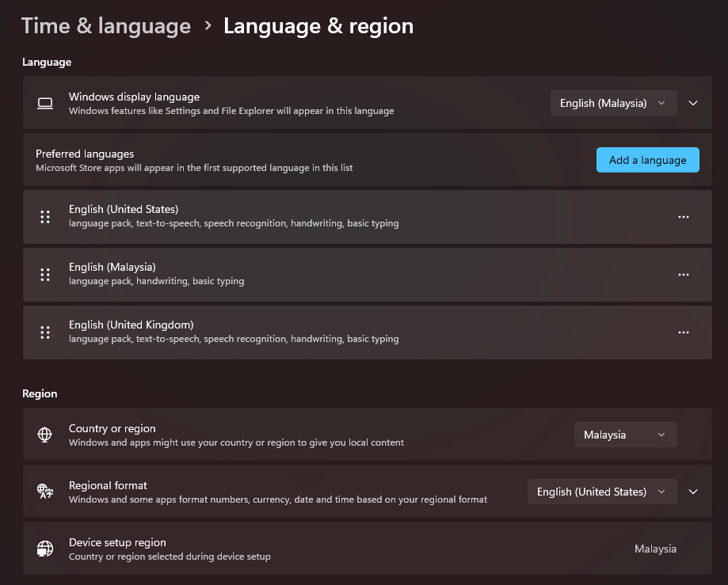Expand the Windows display language section chevron

[692, 103]
